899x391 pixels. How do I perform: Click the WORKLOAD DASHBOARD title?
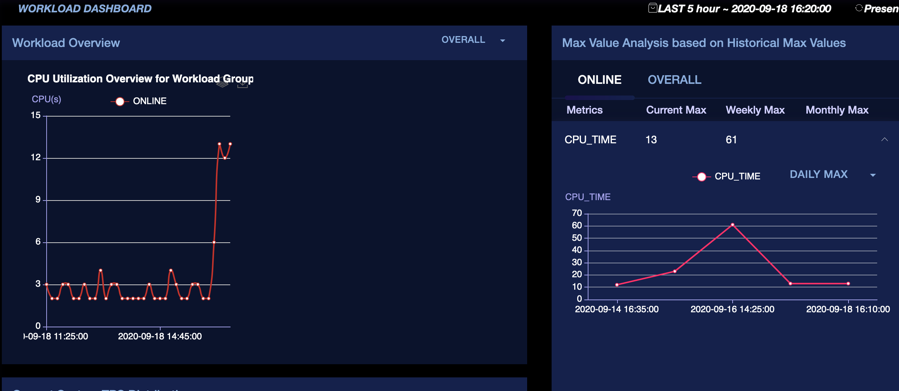click(x=85, y=9)
